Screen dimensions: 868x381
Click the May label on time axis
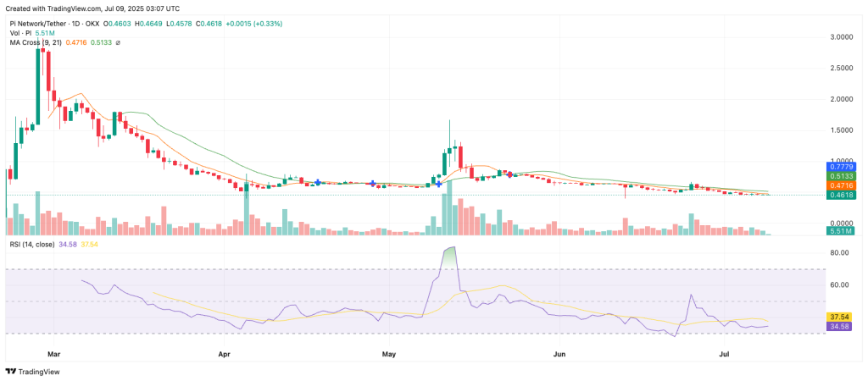tap(389, 353)
